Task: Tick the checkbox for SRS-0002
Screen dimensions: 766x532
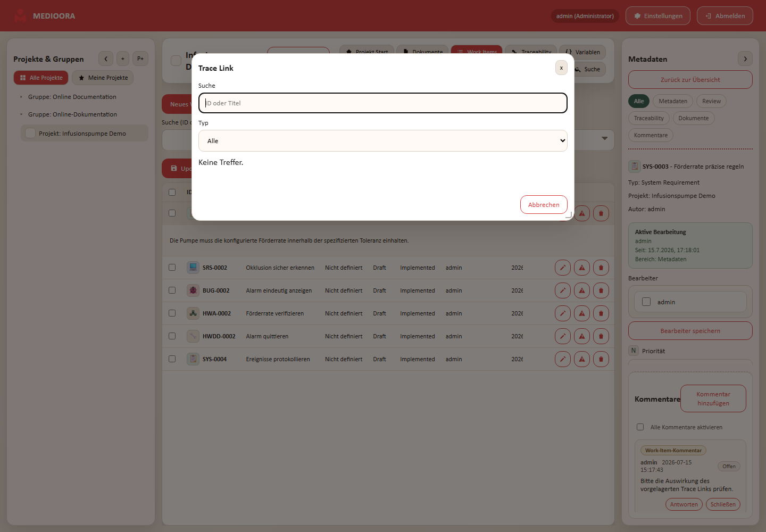Action: (x=172, y=268)
